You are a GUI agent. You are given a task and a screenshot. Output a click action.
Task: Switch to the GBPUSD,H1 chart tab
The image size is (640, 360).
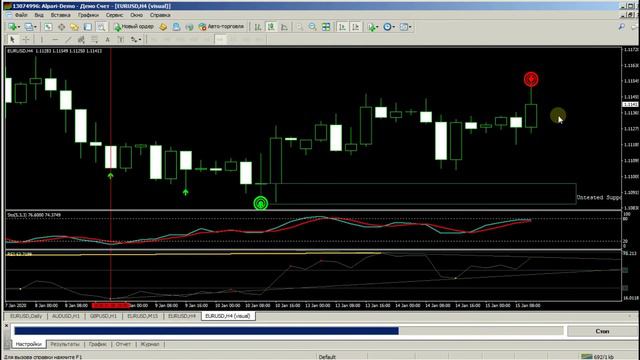pyautogui.click(x=103, y=316)
